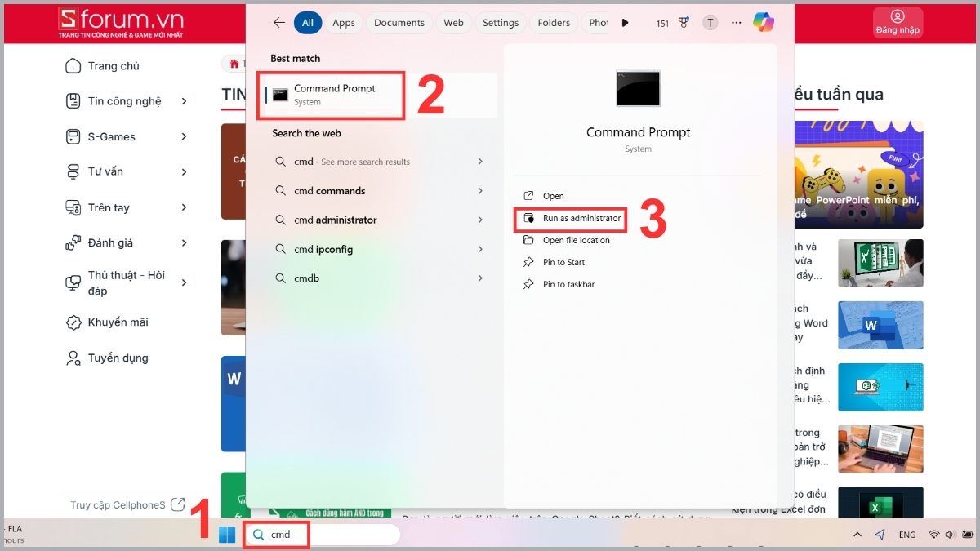980x551 pixels.
Task: Expand the cmd administrator chevron
Action: (x=480, y=220)
